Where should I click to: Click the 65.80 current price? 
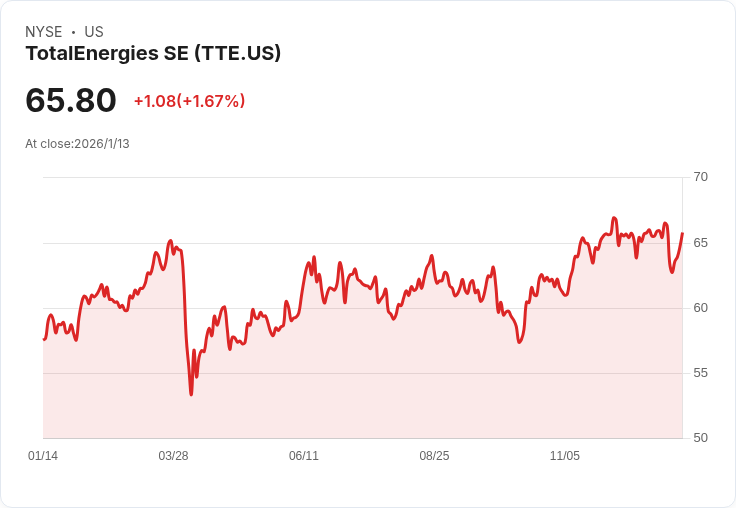tap(70, 100)
